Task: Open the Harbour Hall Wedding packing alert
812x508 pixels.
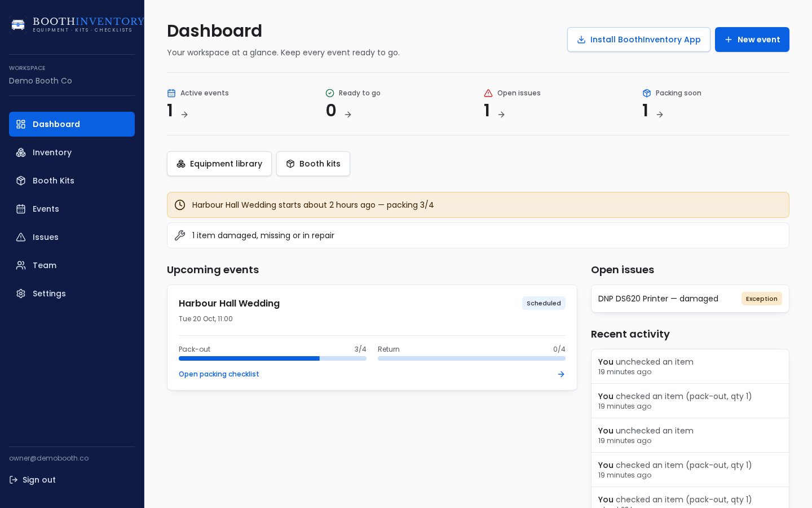Action: pyautogui.click(x=478, y=205)
